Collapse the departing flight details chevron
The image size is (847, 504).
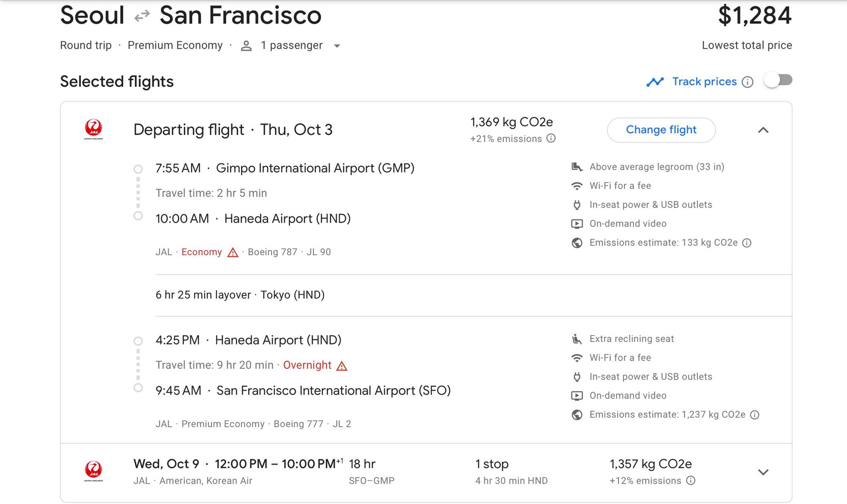(x=763, y=130)
